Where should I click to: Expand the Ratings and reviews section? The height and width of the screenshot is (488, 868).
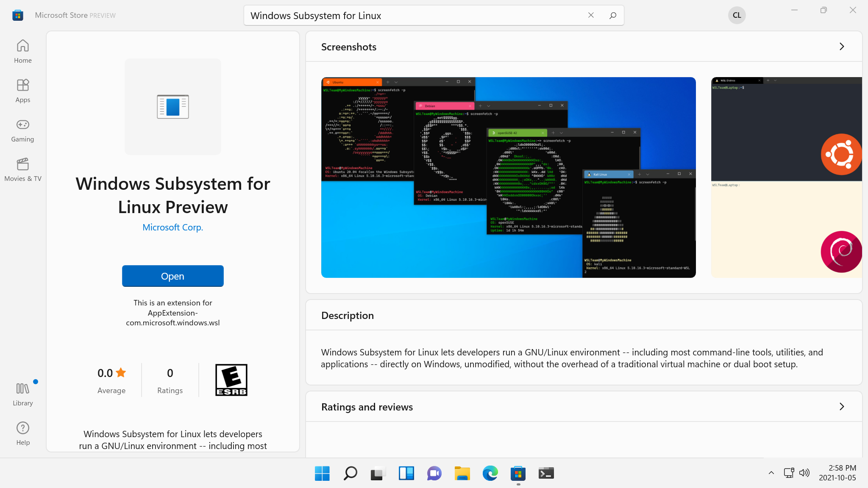(x=842, y=406)
